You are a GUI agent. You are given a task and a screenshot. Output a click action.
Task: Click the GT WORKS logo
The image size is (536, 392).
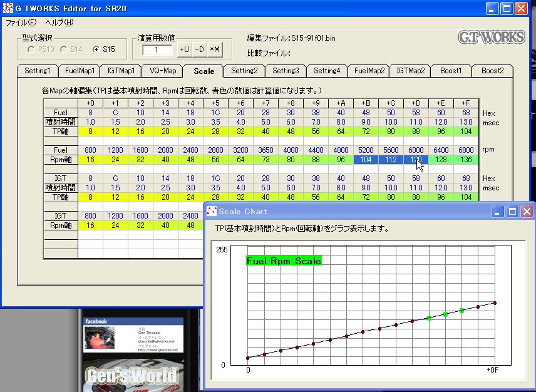coord(491,37)
